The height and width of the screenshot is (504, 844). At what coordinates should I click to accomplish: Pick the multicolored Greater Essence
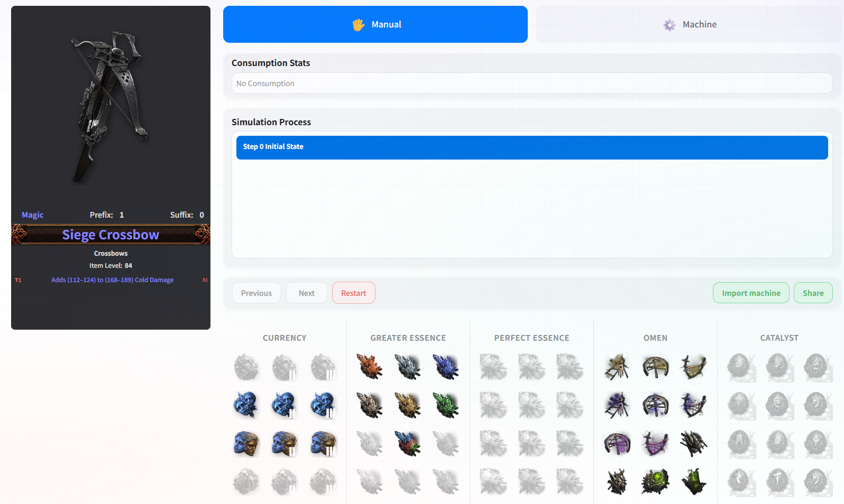[x=408, y=443]
